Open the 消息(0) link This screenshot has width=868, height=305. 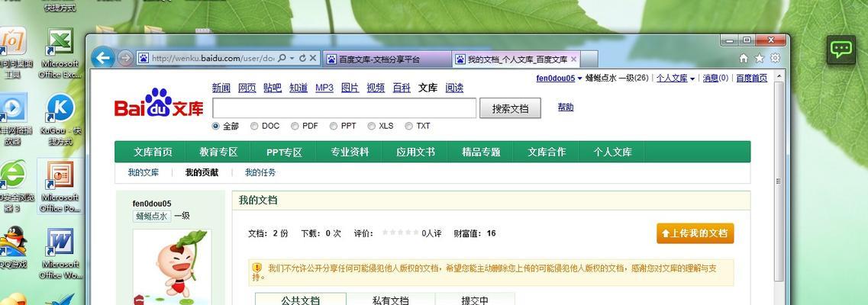pyautogui.click(x=716, y=79)
